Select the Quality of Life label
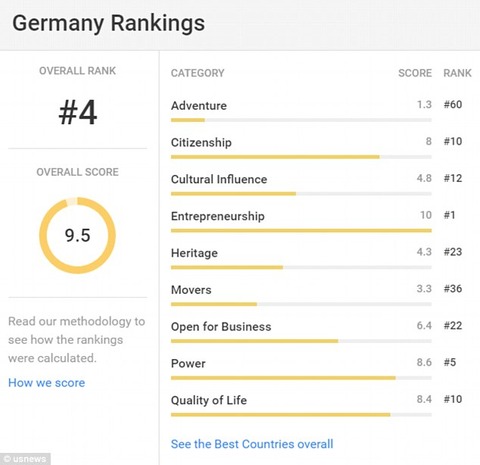The image size is (480, 465). pyautogui.click(x=209, y=400)
